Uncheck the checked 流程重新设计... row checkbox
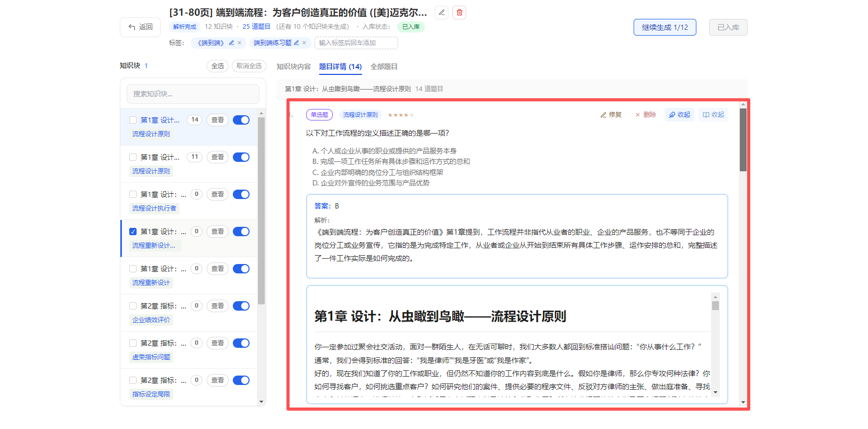This screenshot has width=868, height=429. click(x=133, y=232)
